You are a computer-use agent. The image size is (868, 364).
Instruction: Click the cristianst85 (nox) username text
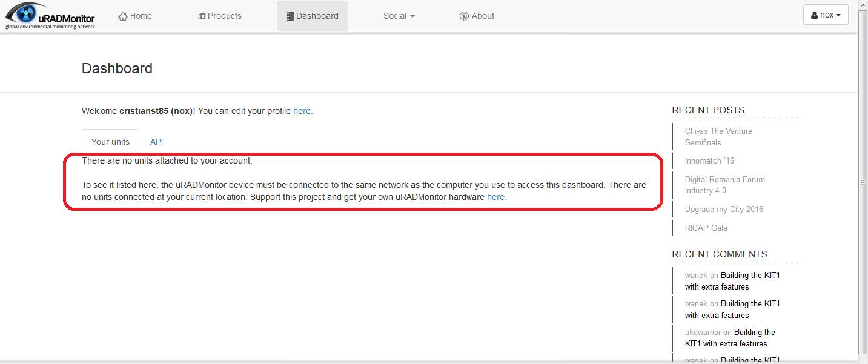click(x=156, y=111)
